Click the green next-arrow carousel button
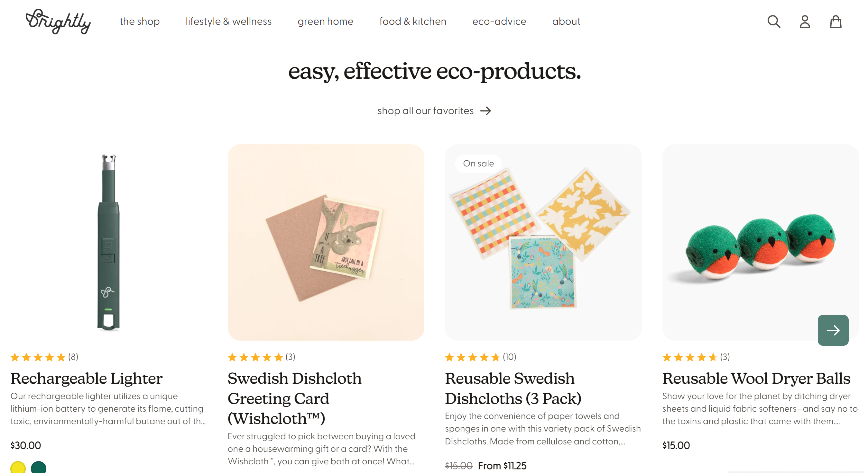The image size is (868, 473). pyautogui.click(x=833, y=330)
